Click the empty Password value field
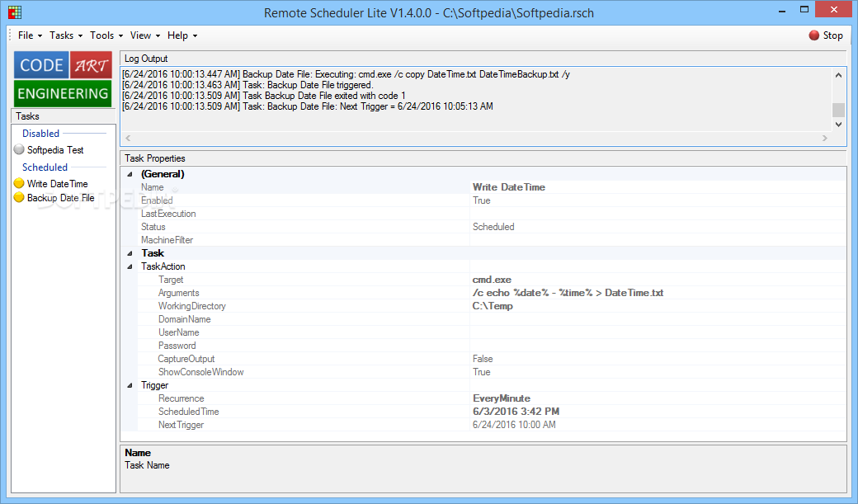Screen dimensions: 858x504 point(658,346)
